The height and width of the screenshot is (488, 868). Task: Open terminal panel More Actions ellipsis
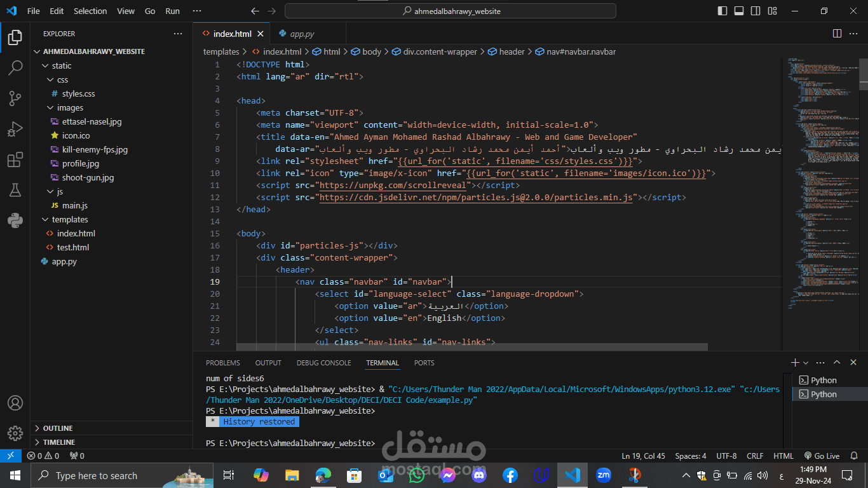pos(820,362)
